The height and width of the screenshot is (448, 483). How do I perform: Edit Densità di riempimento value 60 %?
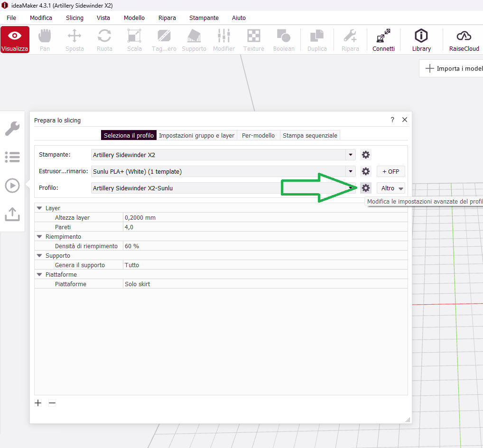[265, 246]
